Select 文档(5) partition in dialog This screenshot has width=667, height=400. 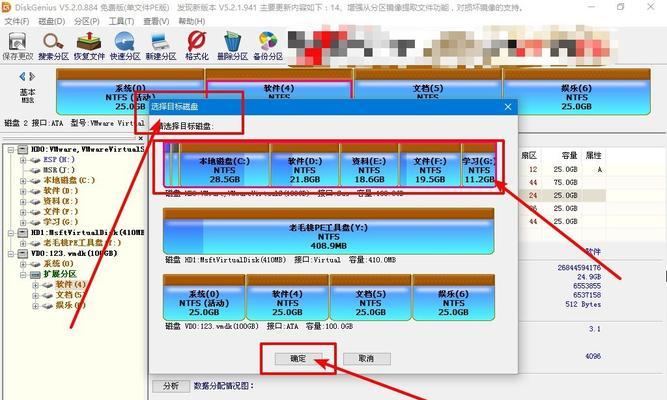(370, 298)
